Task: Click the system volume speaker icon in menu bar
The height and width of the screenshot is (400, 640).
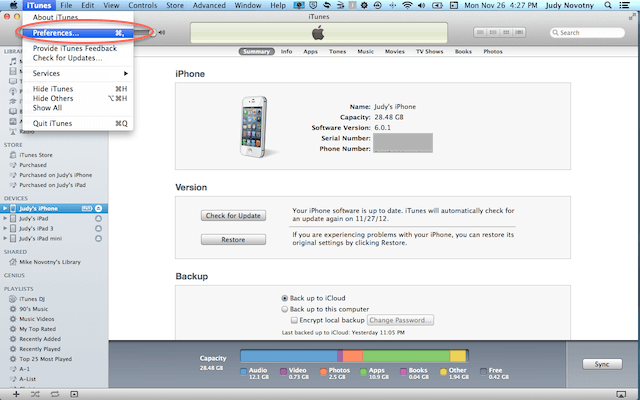Action: coord(422,5)
